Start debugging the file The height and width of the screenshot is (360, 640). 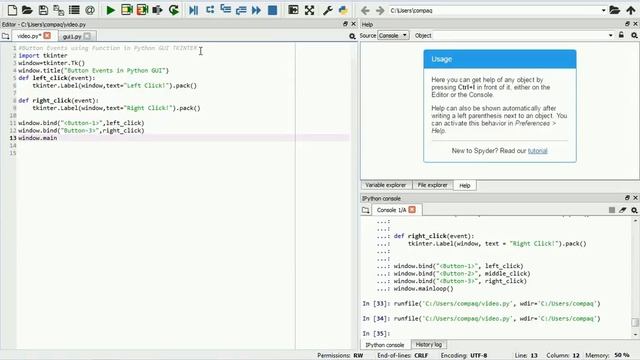[x=193, y=10]
